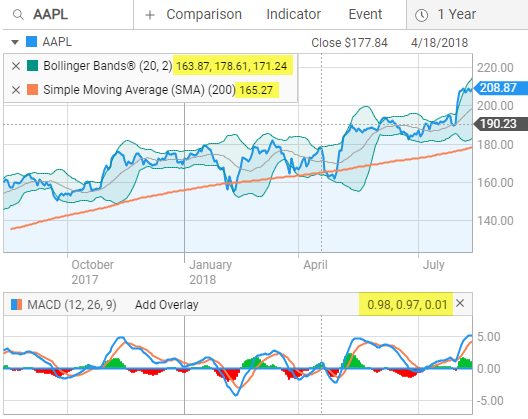528x419 pixels.
Task: Remove the Bollinger Bands indicator
Action: (x=16, y=66)
